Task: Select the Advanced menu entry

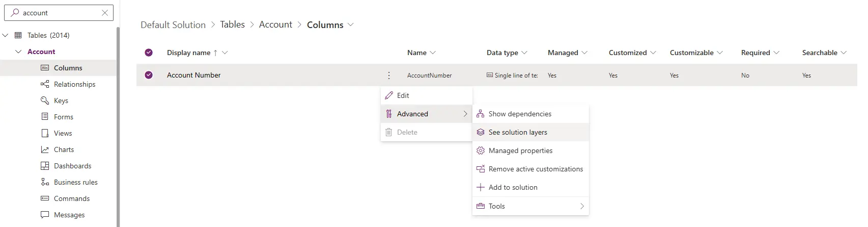Action: point(427,114)
